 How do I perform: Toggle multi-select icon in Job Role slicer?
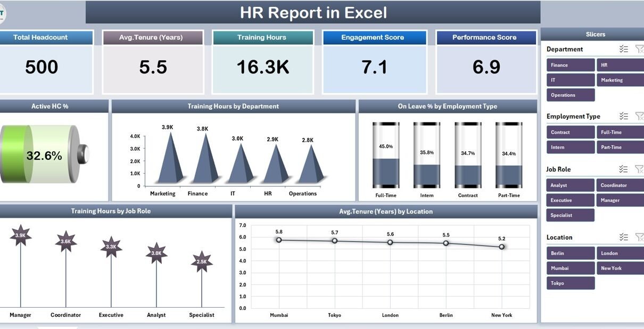[624, 169]
